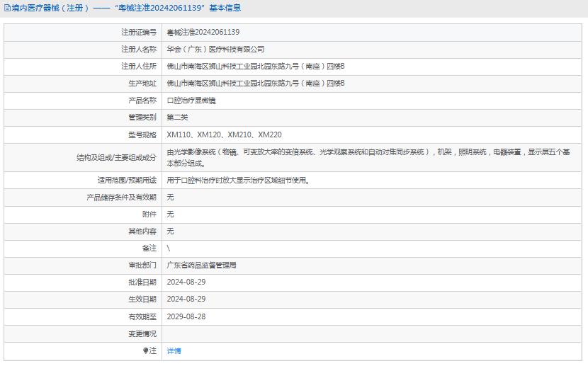
Task: Select 无 value in 产品储存条件及有效期 row
Action: click(170, 198)
